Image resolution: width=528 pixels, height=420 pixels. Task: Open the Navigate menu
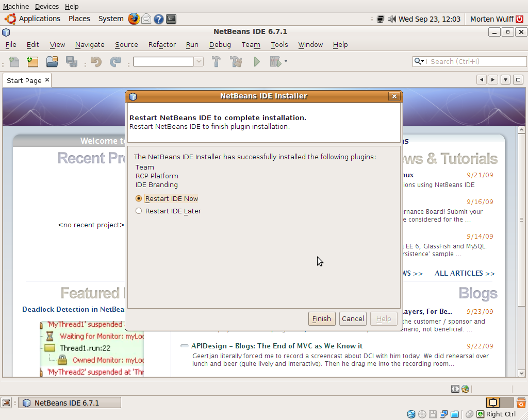90,44
